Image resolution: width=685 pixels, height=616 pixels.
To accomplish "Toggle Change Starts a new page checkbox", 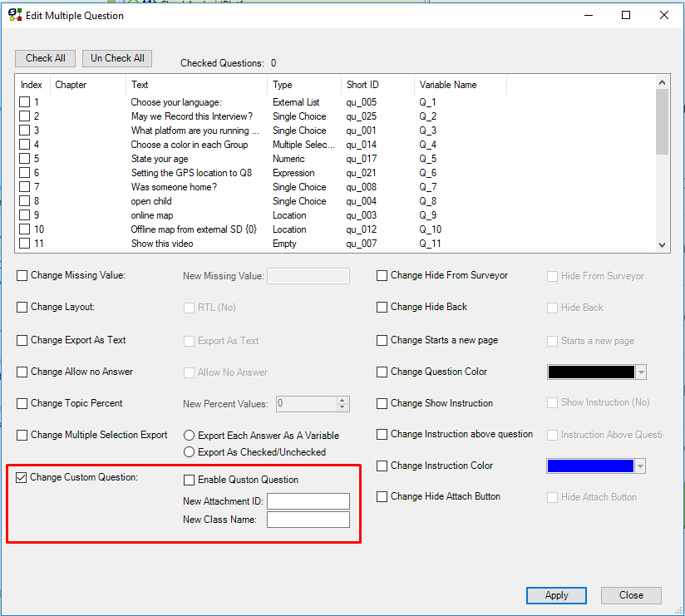I will pos(382,340).
